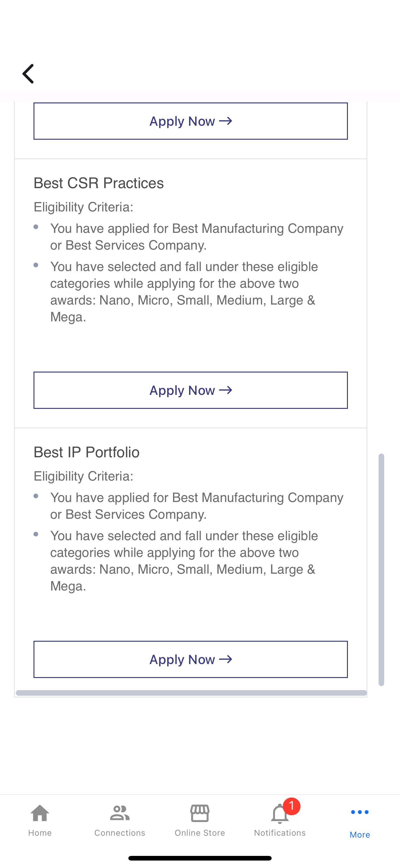Tap the red notification badge
400x868 pixels.
291,806
